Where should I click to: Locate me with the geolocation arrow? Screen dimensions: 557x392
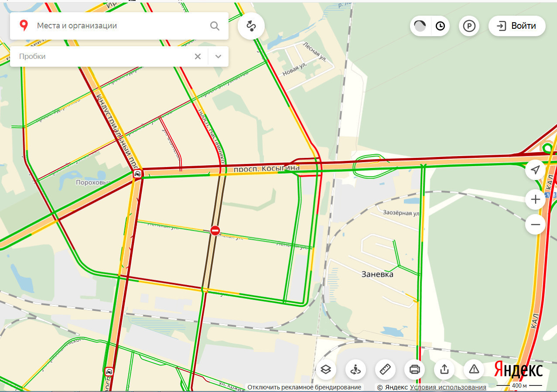click(x=536, y=170)
